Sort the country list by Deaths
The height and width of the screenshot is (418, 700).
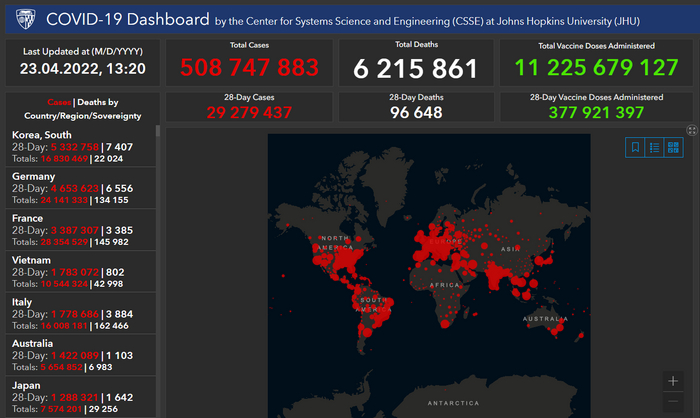(x=98, y=102)
